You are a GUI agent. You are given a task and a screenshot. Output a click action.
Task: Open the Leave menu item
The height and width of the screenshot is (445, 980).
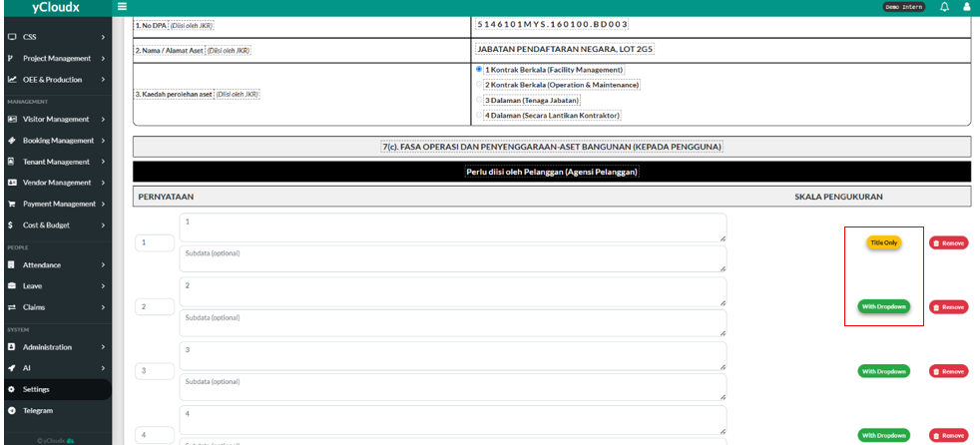[x=56, y=285]
